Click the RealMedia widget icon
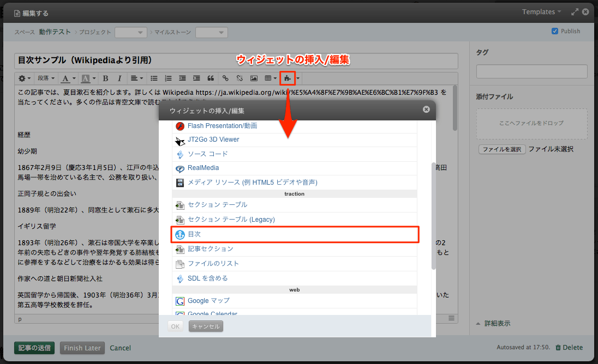The height and width of the screenshot is (364, 598). point(180,168)
